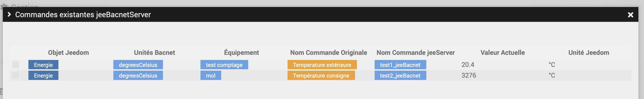644x99 pixels.
Task: Select the test2_jeeBacnet command name
Action: [x=400, y=76]
